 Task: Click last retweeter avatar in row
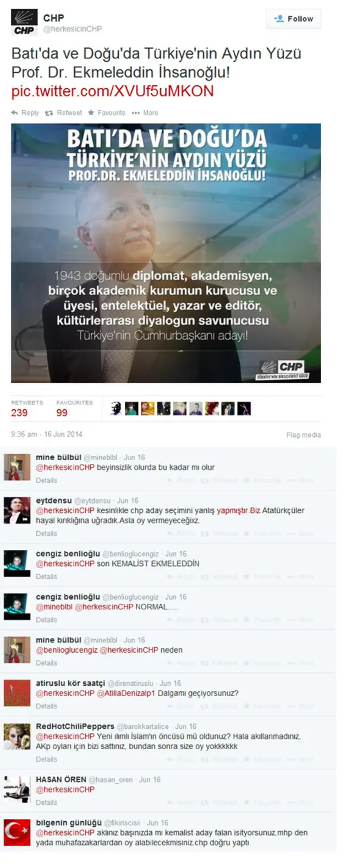point(244,408)
